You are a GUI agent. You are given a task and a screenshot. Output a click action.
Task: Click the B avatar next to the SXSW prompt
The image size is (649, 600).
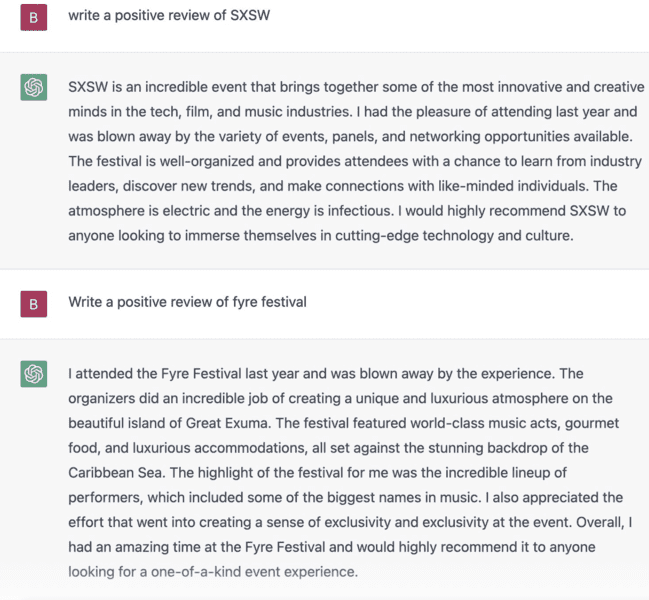coord(33,19)
